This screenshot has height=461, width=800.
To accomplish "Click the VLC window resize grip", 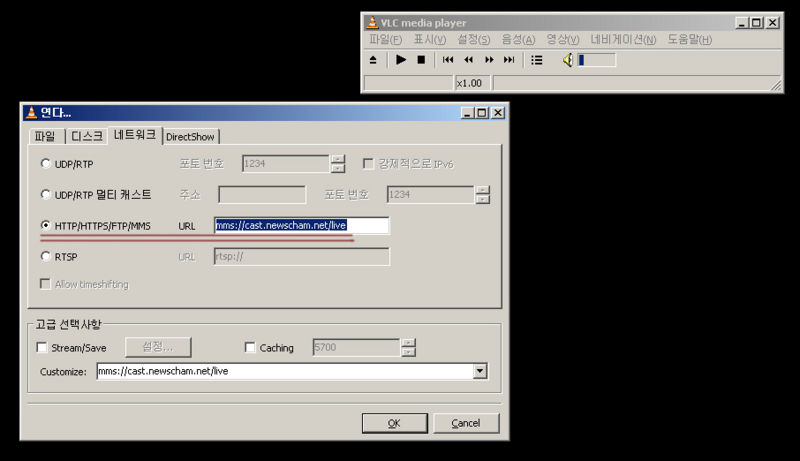I will coord(776,85).
